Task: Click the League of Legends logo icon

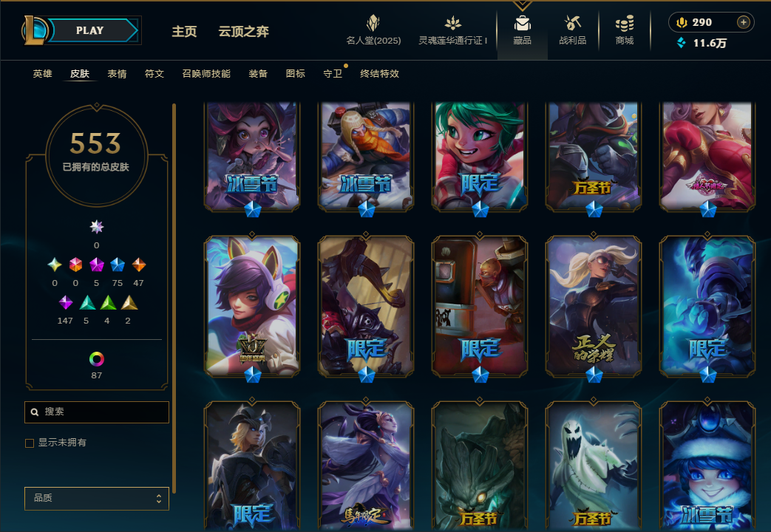Action: [x=35, y=30]
